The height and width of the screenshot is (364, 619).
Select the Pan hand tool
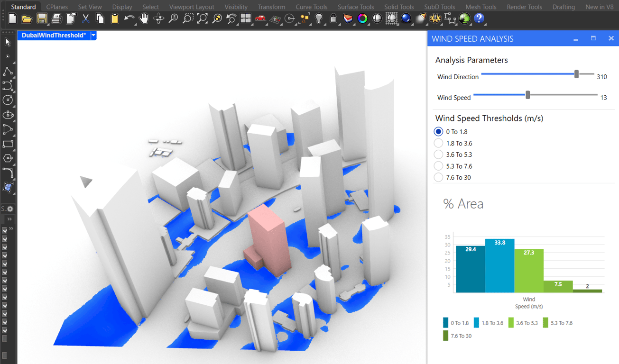[x=144, y=19]
